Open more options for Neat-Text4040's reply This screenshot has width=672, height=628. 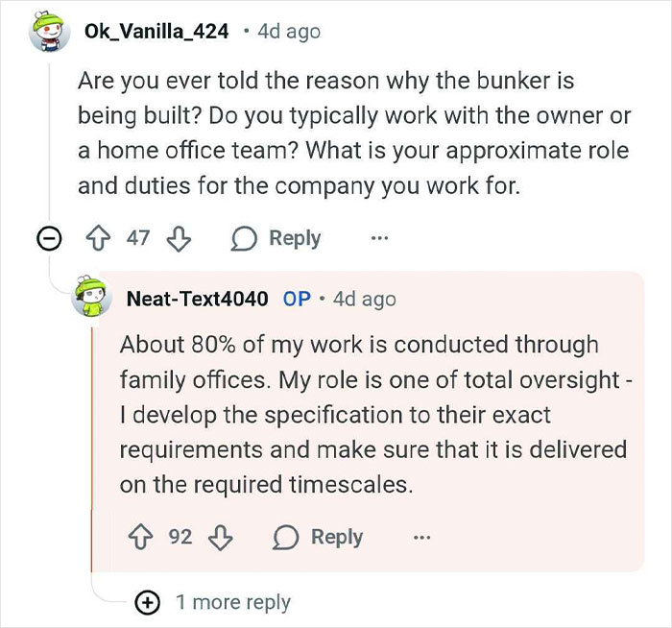[x=421, y=537]
